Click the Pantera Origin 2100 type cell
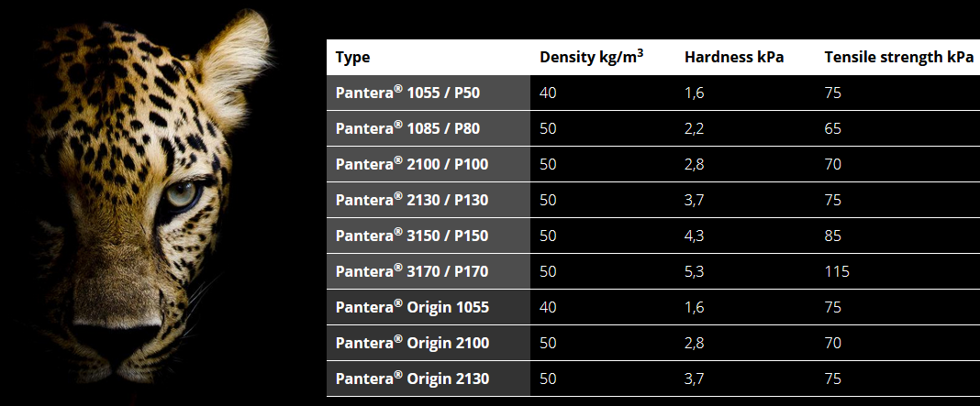Image resolution: width=980 pixels, height=406 pixels. click(x=412, y=344)
